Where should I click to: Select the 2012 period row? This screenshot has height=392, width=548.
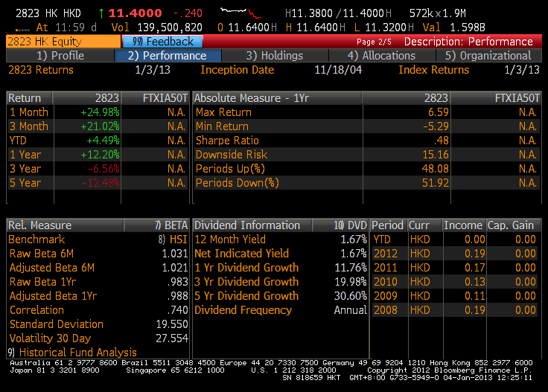(454, 254)
